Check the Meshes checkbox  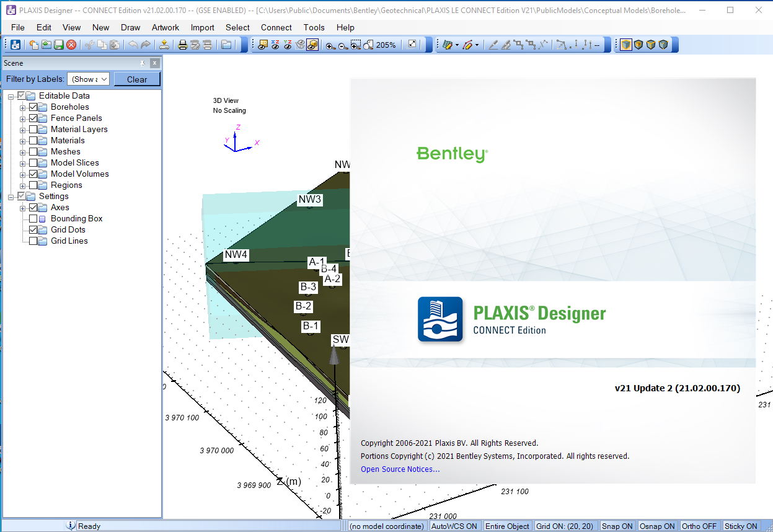pos(33,152)
